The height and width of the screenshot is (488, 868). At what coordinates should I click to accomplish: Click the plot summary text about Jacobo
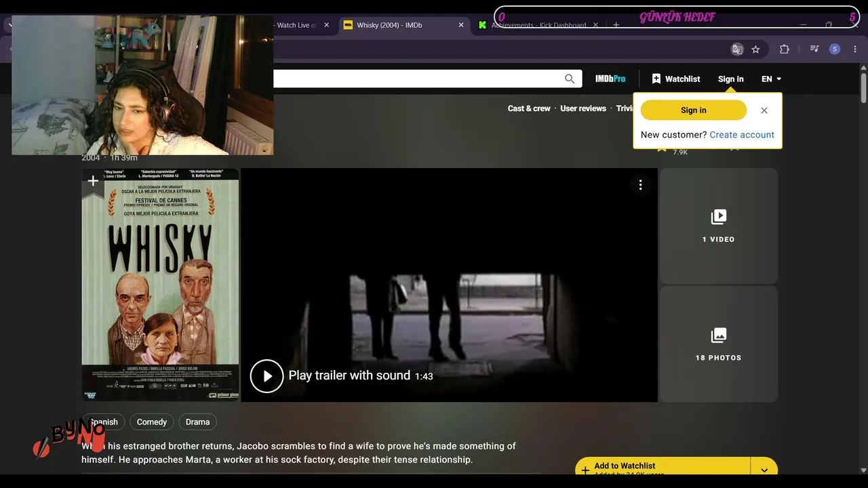point(298,453)
